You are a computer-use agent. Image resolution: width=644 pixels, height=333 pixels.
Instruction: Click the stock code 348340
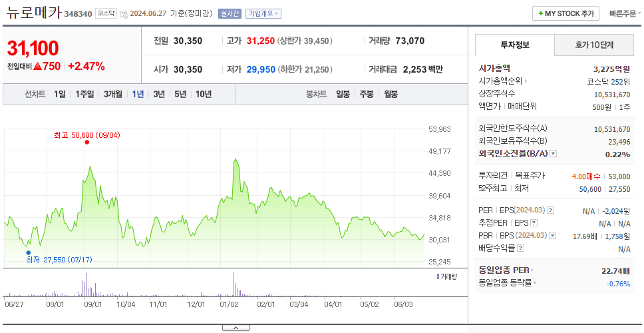pyautogui.click(x=78, y=15)
